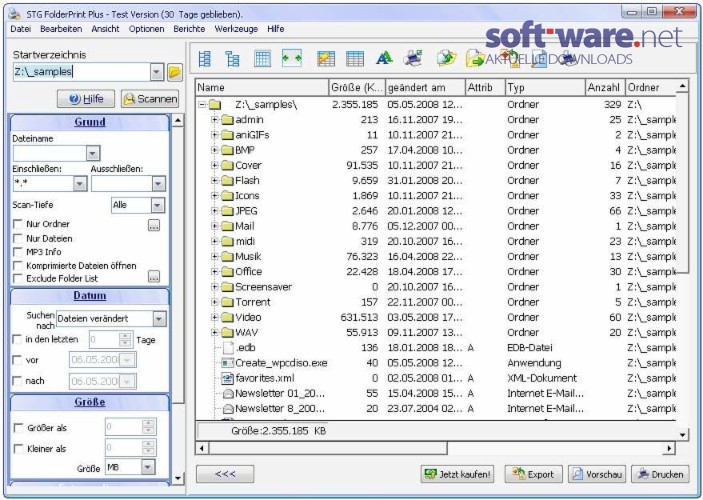Screen dimensions: 703x500
Task: Click the ellipsis button beside Nur Ordner
Action: point(154,225)
